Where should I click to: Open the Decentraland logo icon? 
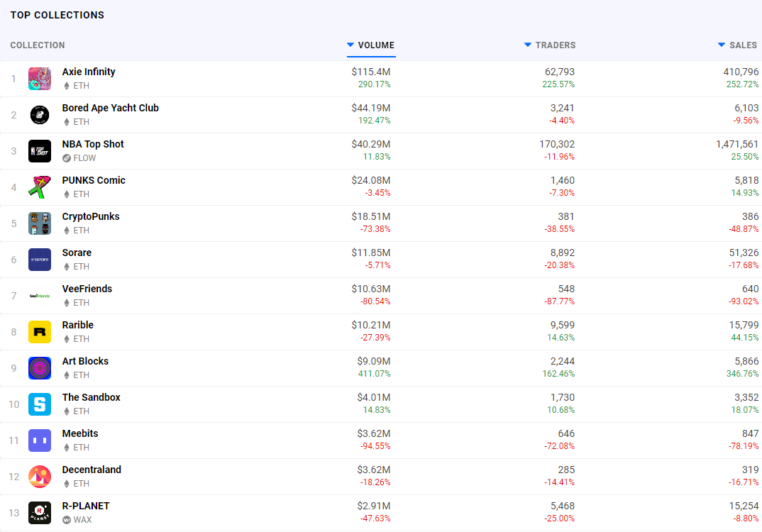tap(40, 477)
